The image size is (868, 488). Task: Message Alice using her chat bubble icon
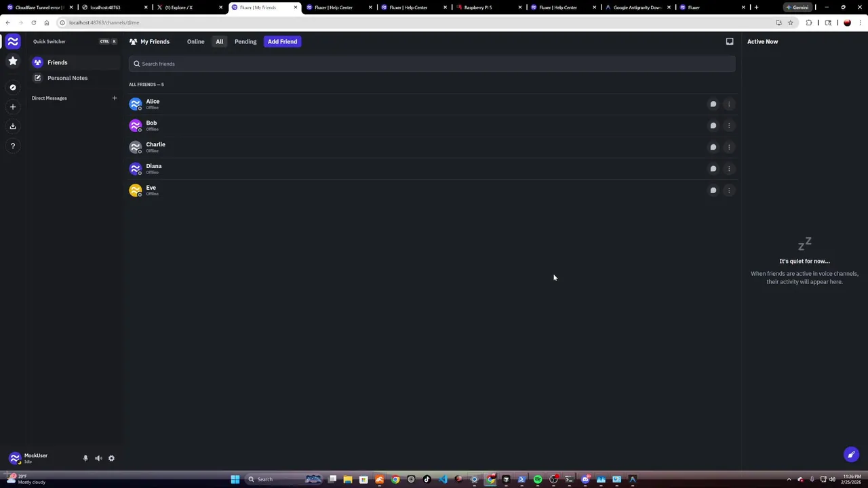click(x=713, y=104)
